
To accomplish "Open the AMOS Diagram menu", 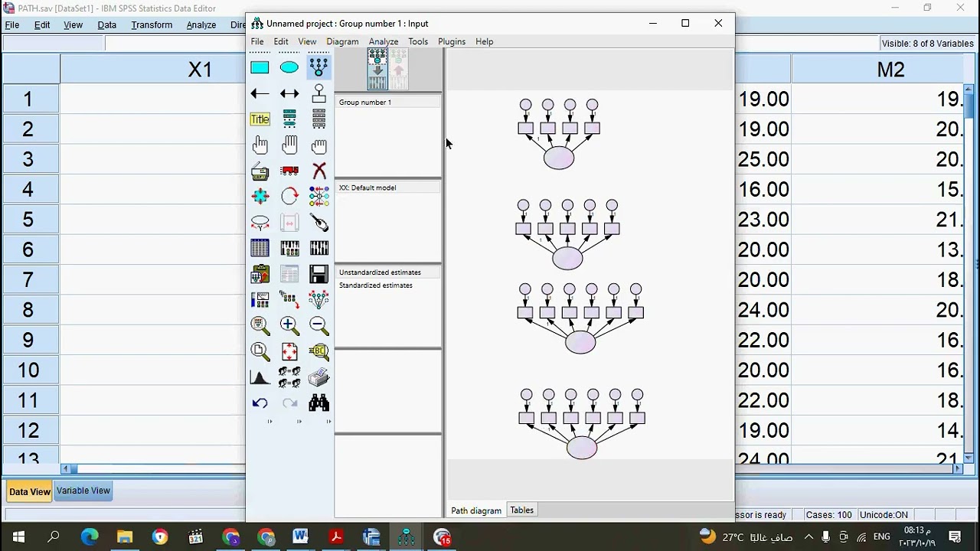I will click(342, 41).
